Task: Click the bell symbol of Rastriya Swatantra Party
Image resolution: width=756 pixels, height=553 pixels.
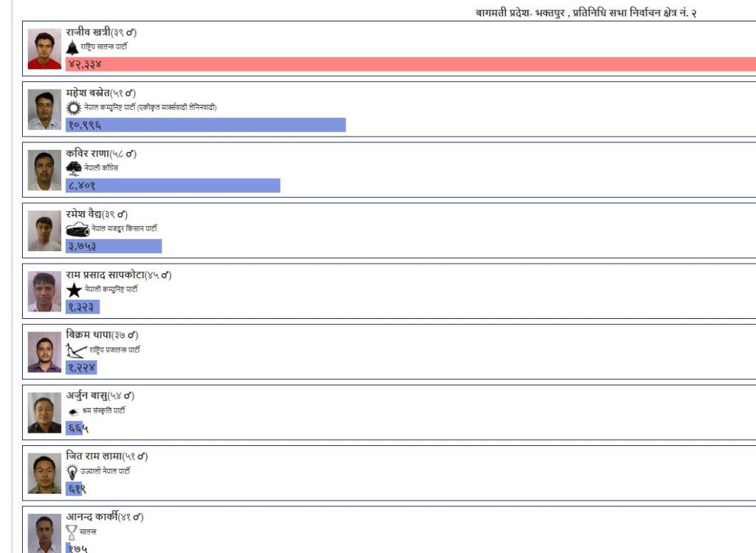Action: coord(72,47)
